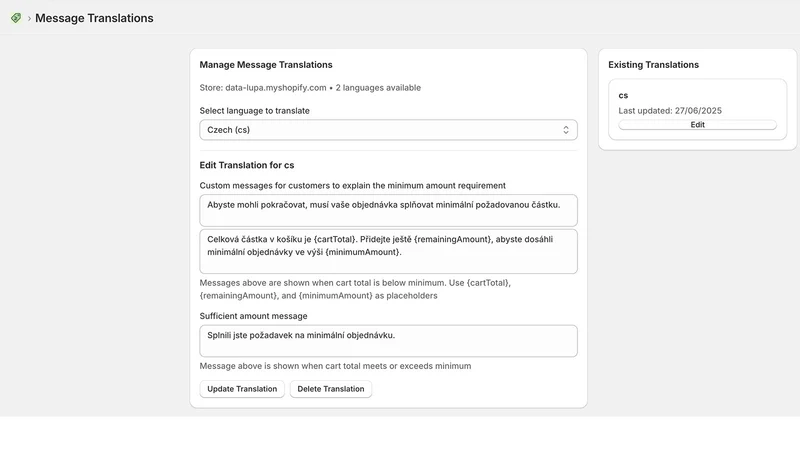
Task: Focus the 'Splnili jste požadavek' message field
Action: [388, 341]
